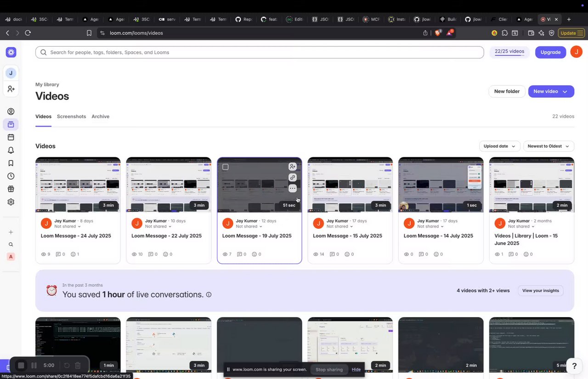Image resolution: width=588 pixels, height=379 pixels.
Task: Open the clock history icon in sidebar
Action: click(x=11, y=176)
